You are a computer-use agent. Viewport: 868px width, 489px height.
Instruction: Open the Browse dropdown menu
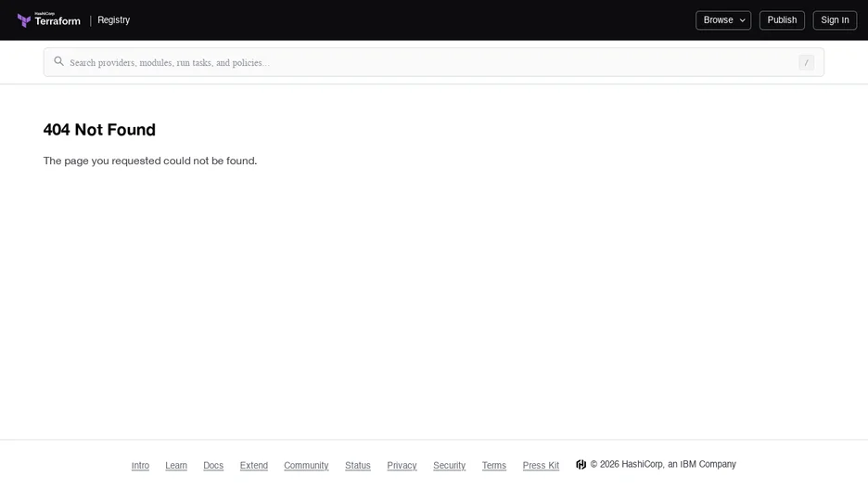coord(723,19)
